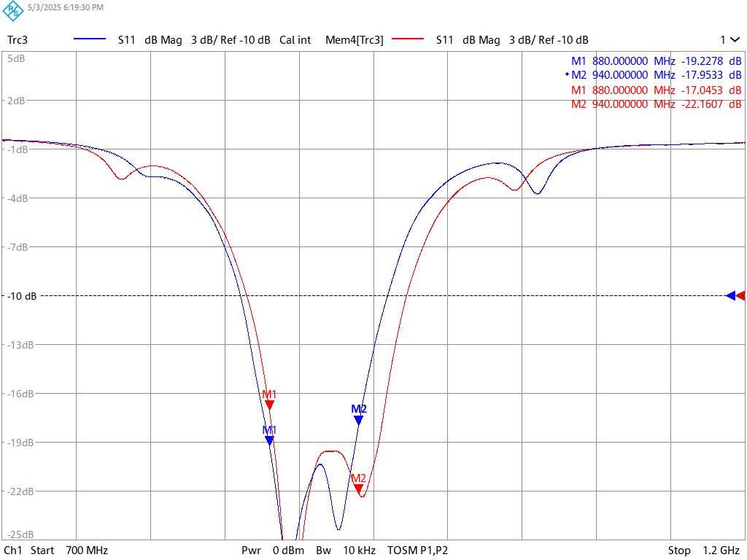Open the diagram number 1 dropdown chevron

[735, 40]
